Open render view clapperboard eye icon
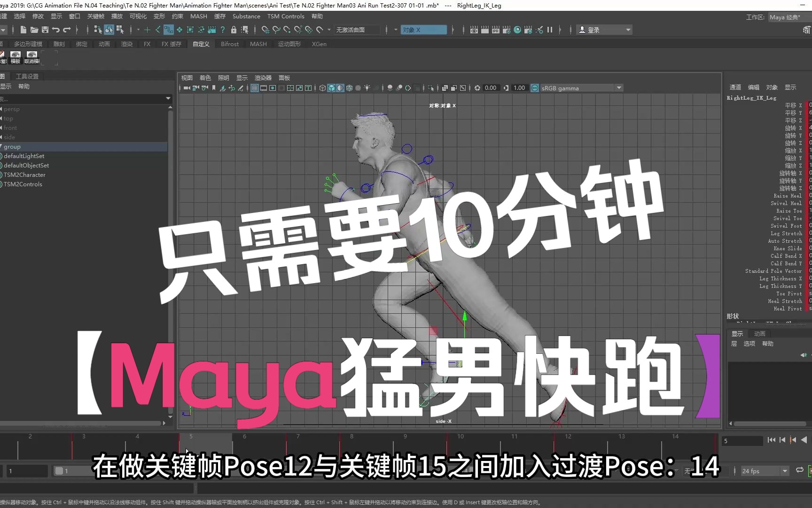The width and height of the screenshot is (812, 508). 474,30
